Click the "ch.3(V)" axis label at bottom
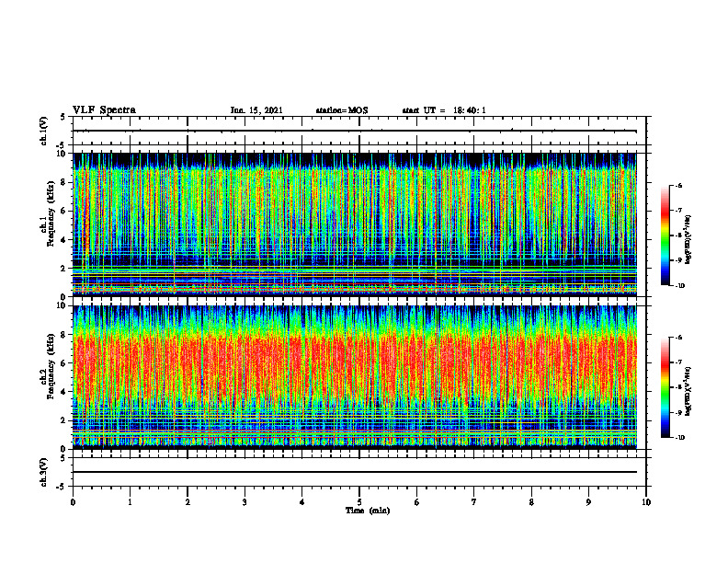 pos(43,472)
